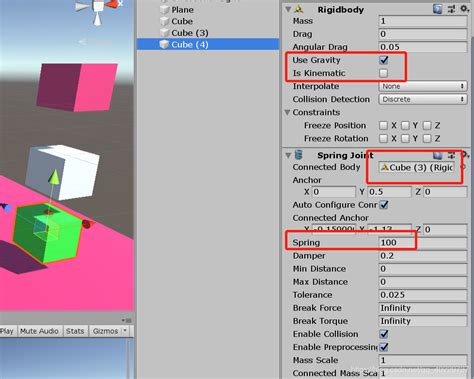The height and width of the screenshot is (379, 474).
Task: Click the Stats button
Action: tap(75, 331)
